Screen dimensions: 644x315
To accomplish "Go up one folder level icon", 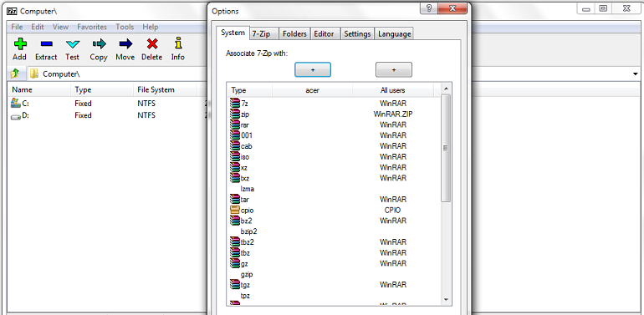I will click(x=15, y=74).
